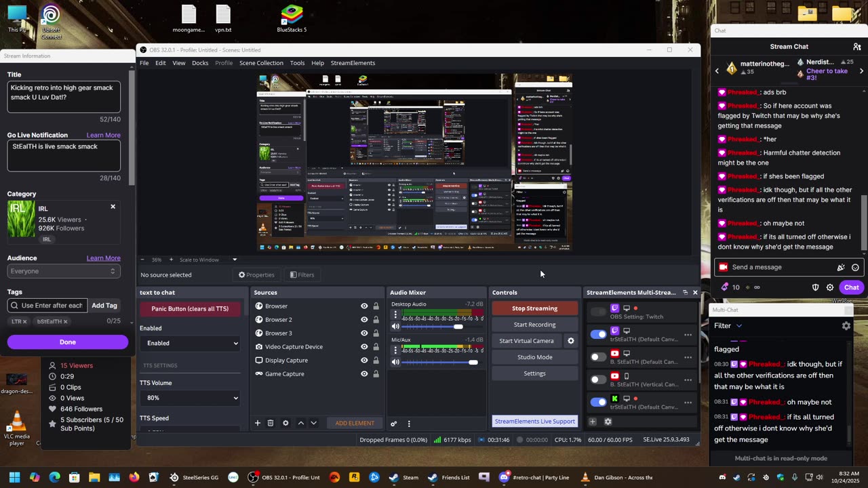Screen dimensions: 868x488
Task: Move source up with arrow icon
Action: [x=300, y=423]
